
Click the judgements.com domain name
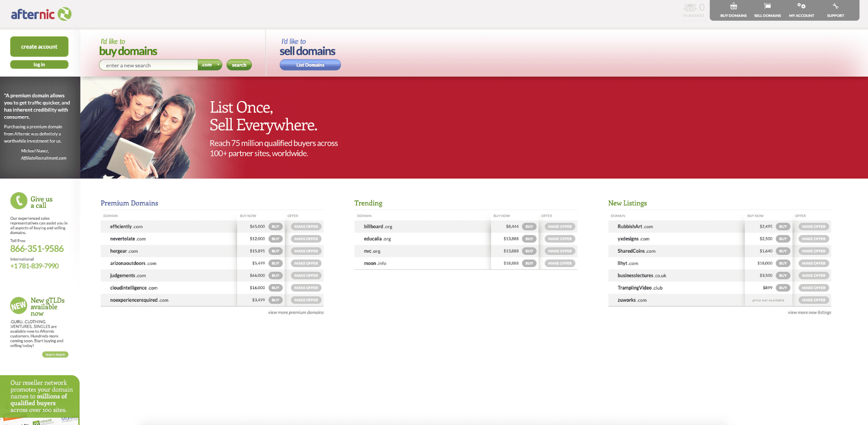click(x=128, y=276)
